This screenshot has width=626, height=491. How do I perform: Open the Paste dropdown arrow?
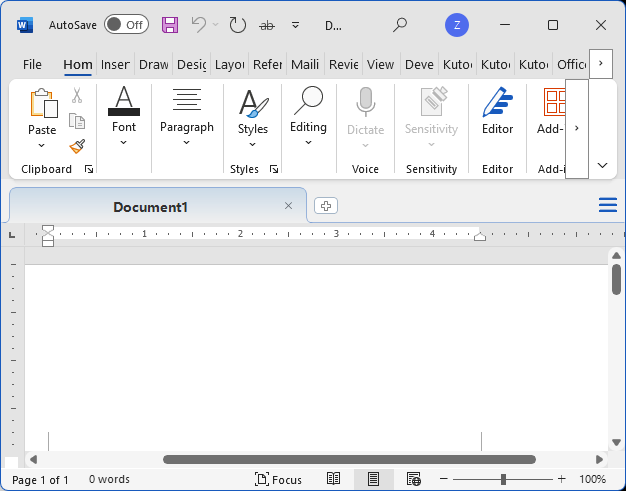(42, 144)
